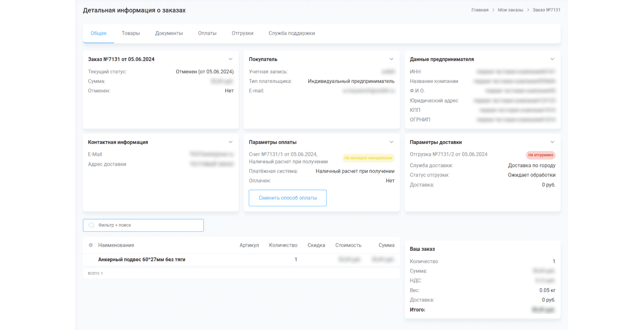Collapse the Данные предпринимателя card
Viewport: 644px width, 330px height.
pyautogui.click(x=552, y=59)
